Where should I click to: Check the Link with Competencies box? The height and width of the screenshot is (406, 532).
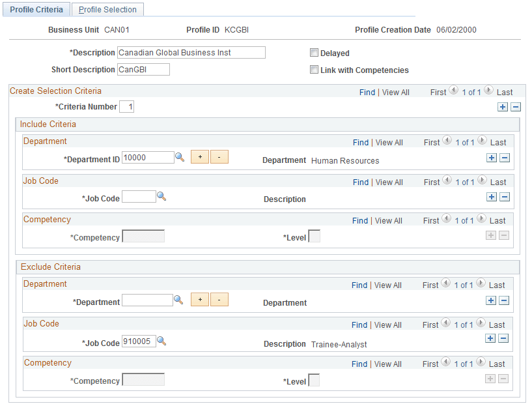pyautogui.click(x=314, y=70)
